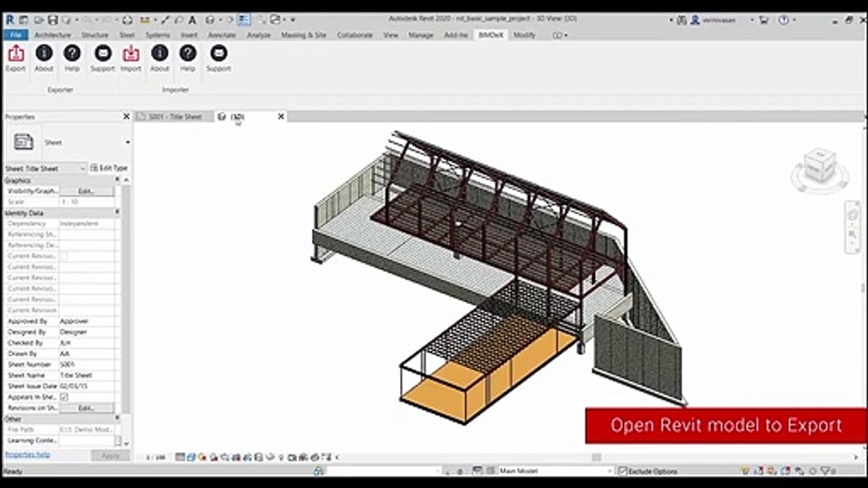Viewport: 868px width, 488px height.
Task: Switch to the Architecture ribbon tab
Action: pos(52,35)
